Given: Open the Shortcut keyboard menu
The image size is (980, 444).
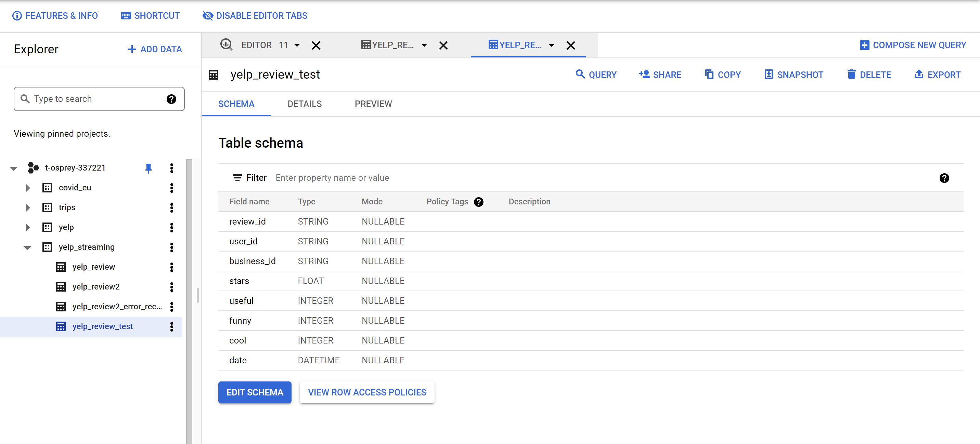Looking at the screenshot, I should click(150, 16).
